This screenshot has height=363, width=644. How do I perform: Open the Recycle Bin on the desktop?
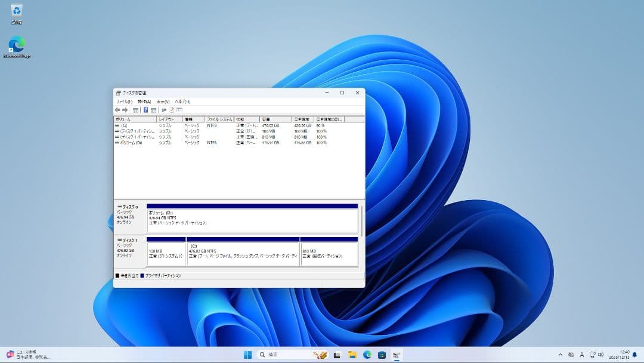[15, 12]
